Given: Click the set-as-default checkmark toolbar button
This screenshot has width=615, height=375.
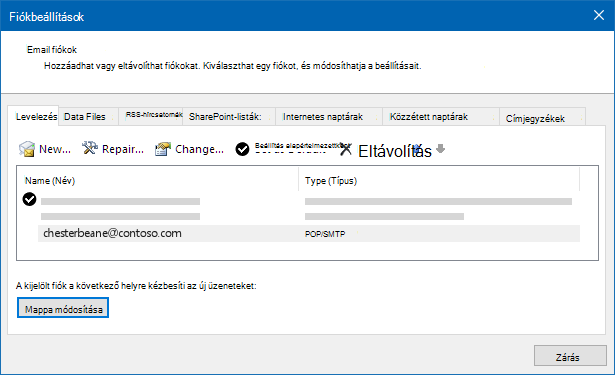Looking at the screenshot, I should pos(242,149).
